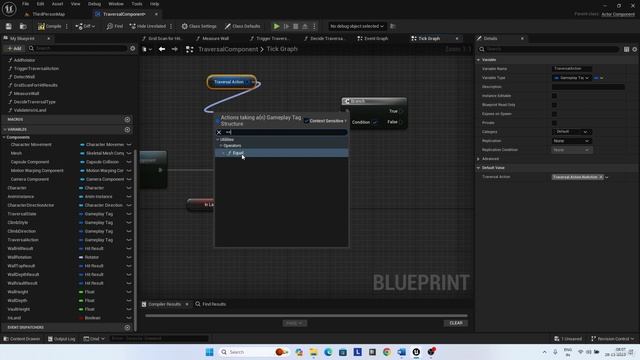Click the Details panel settings gear
The height and width of the screenshot is (360, 640).
(634, 49)
